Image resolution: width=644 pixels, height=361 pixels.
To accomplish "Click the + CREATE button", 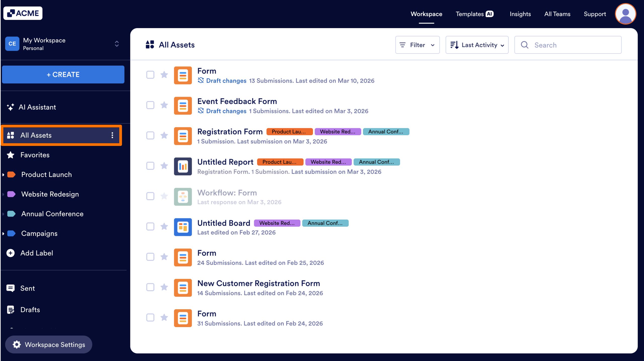I will [x=63, y=74].
